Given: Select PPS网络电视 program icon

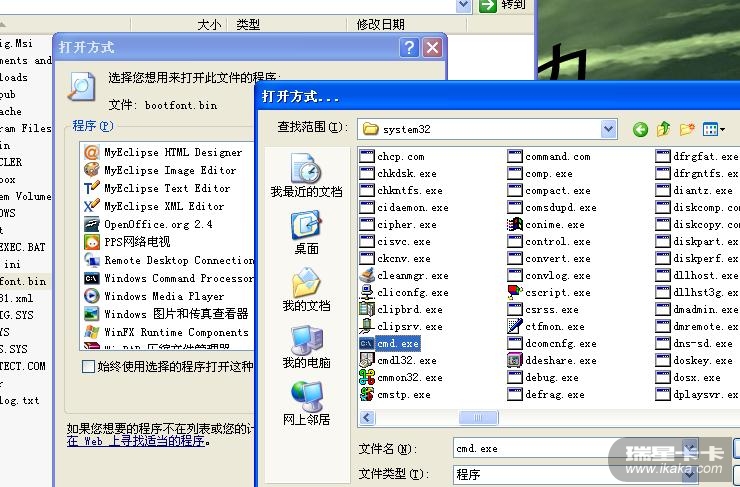Looking at the screenshot, I should click(92, 242).
